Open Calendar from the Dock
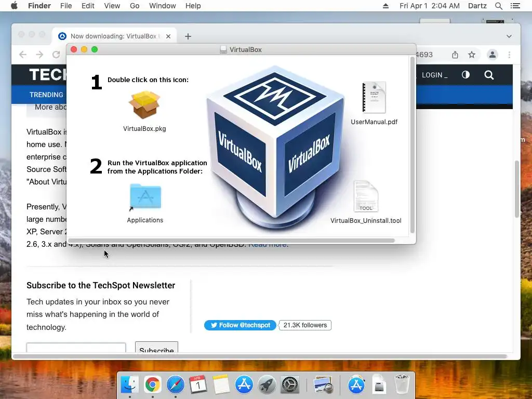This screenshot has width=532, height=399. (x=198, y=385)
